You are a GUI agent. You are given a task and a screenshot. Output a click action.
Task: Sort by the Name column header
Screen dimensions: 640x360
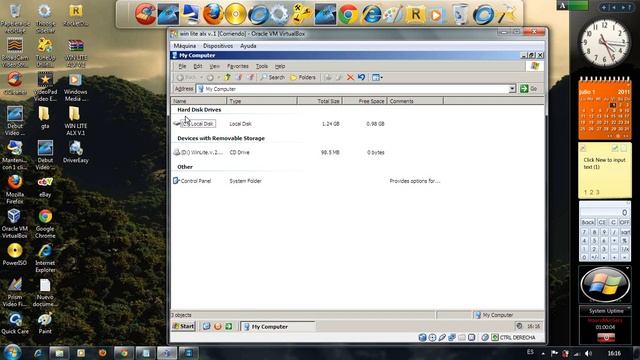pyautogui.click(x=199, y=101)
